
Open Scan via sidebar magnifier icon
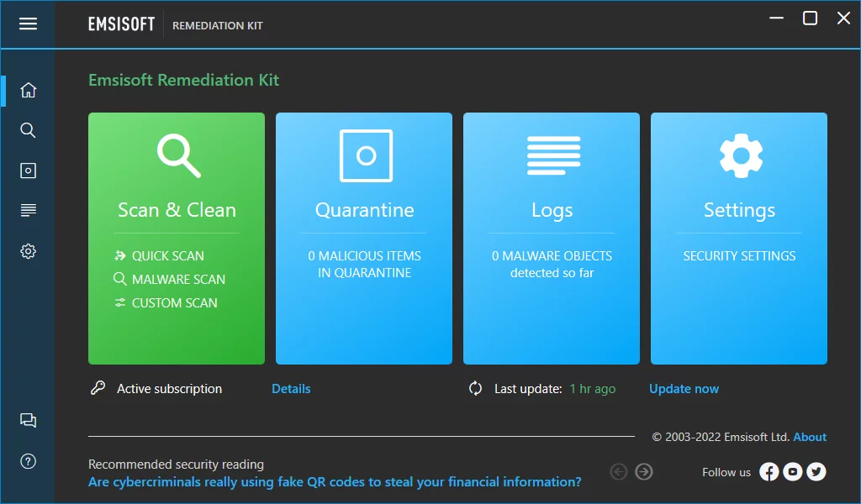pos(28,130)
